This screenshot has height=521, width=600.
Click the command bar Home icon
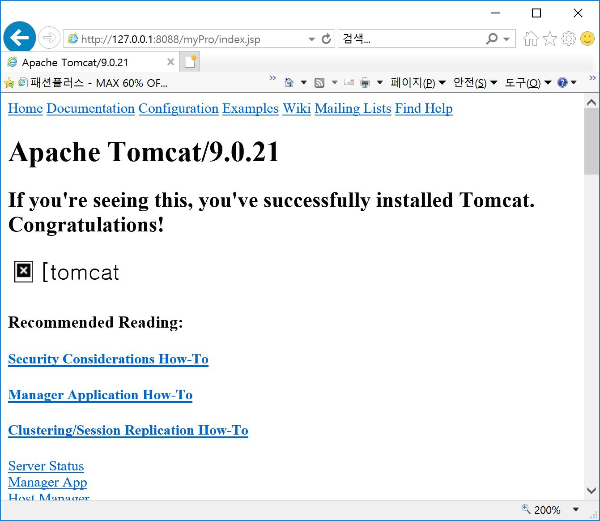point(289,82)
